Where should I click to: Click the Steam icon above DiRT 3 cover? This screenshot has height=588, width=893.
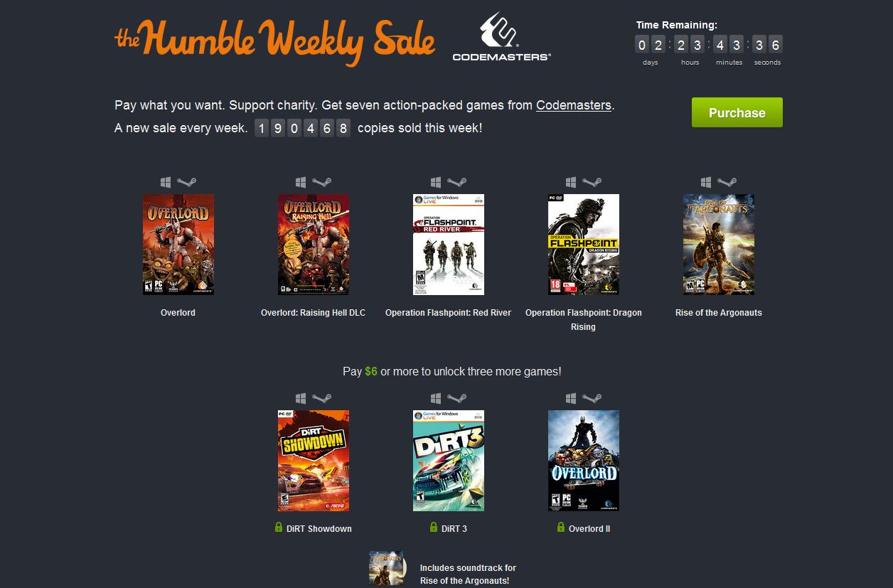click(x=457, y=398)
